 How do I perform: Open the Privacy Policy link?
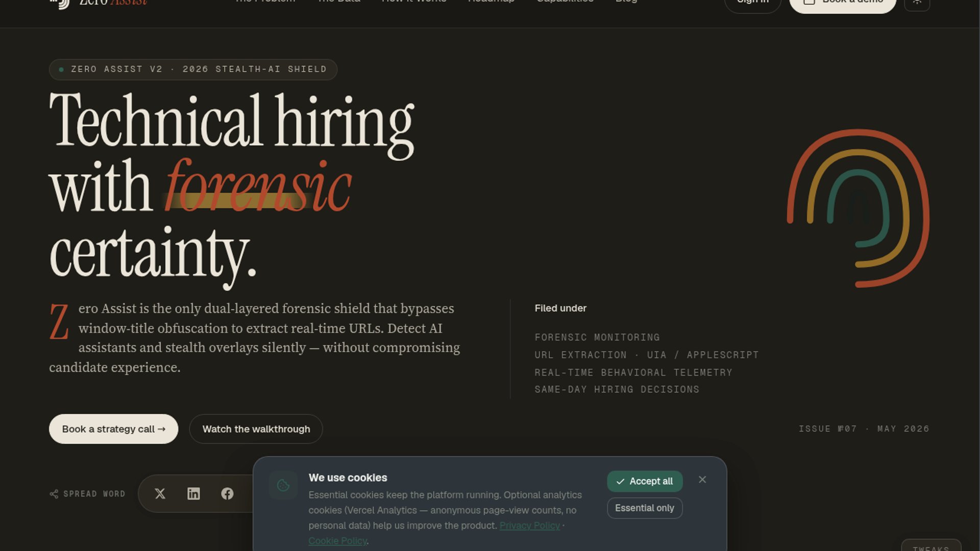pos(530,525)
